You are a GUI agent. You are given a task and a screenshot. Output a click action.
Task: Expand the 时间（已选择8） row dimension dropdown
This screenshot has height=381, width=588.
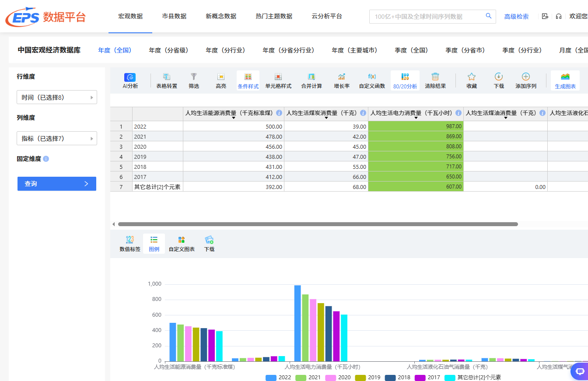tap(57, 98)
